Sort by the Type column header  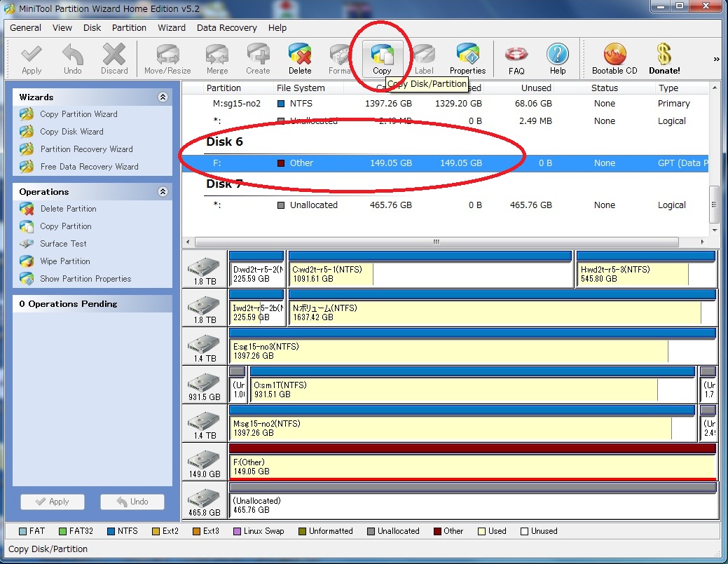pyautogui.click(x=668, y=88)
